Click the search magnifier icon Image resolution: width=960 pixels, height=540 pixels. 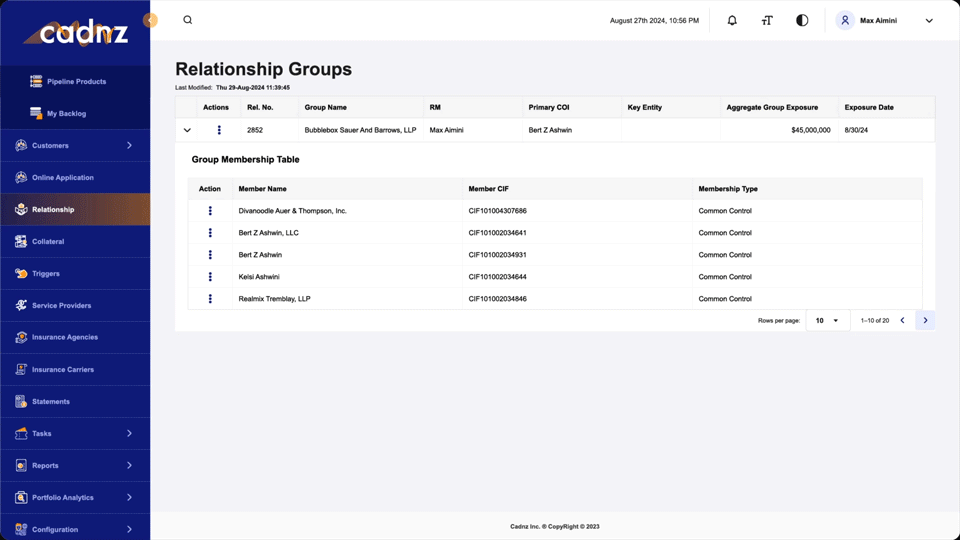(x=187, y=20)
